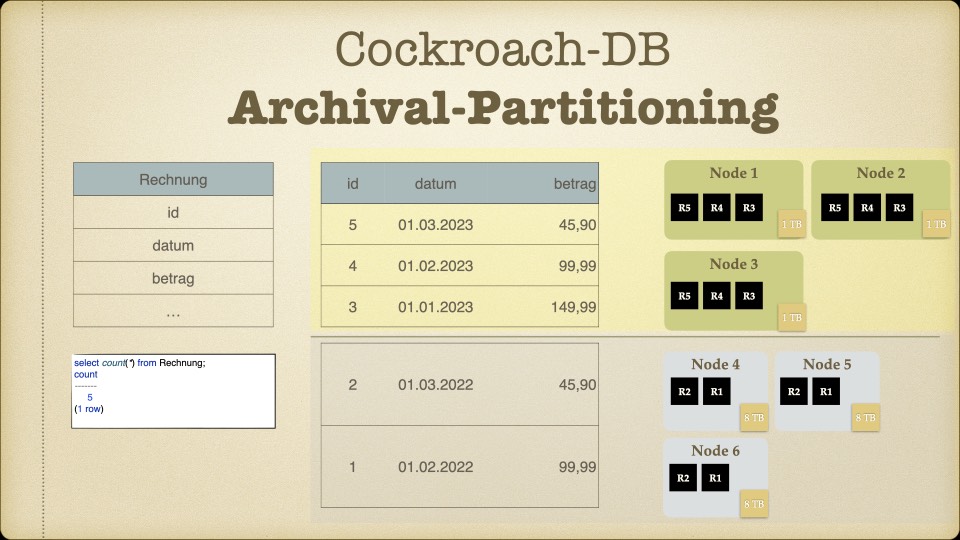Select the R2 replica block in Node 4
Screen dimensions: 960x540
coord(684,391)
